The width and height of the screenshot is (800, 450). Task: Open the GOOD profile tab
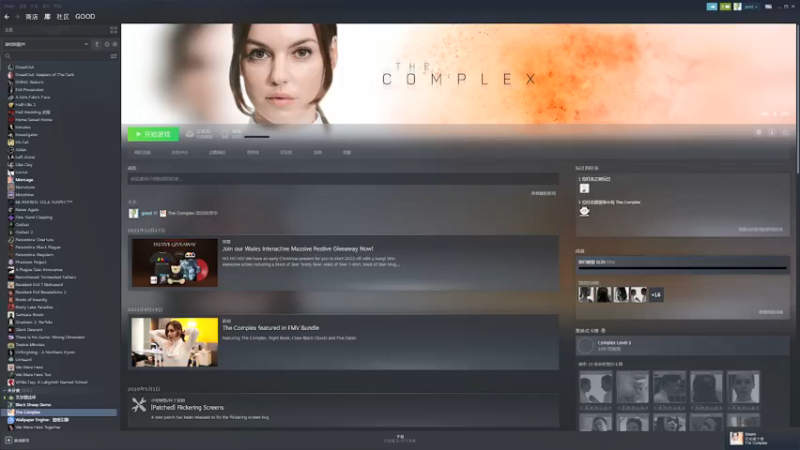click(85, 17)
